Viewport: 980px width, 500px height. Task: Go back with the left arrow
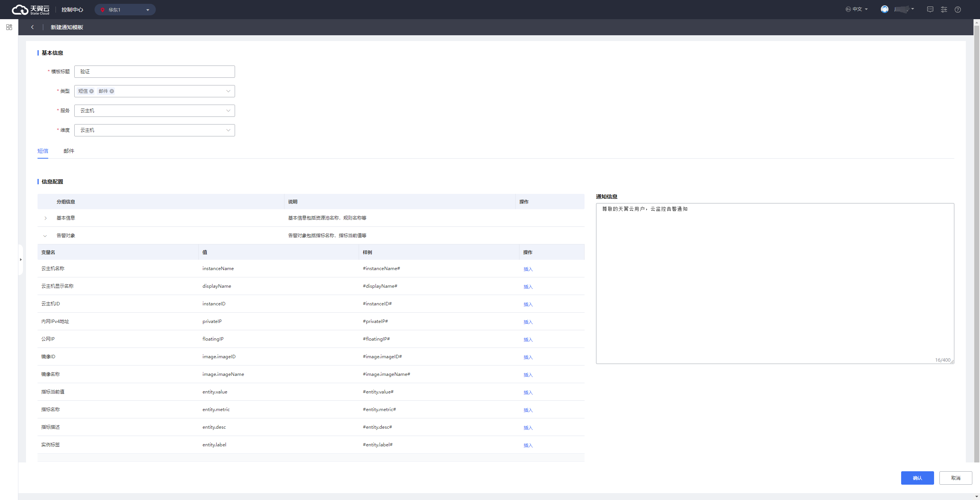coord(33,27)
